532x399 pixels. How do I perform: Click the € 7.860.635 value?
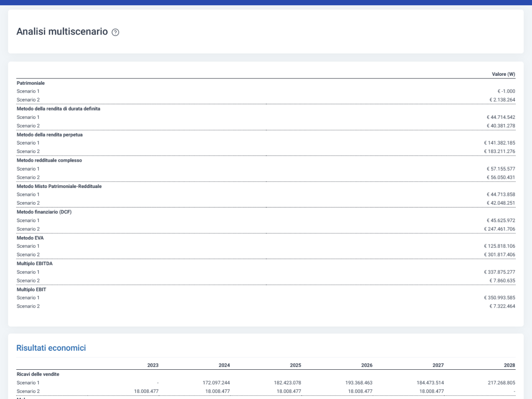click(x=502, y=281)
